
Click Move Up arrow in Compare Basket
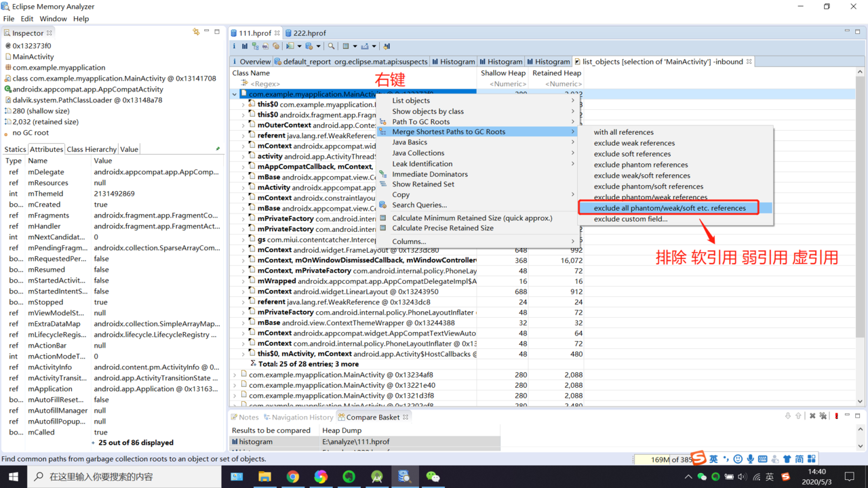[x=798, y=415]
